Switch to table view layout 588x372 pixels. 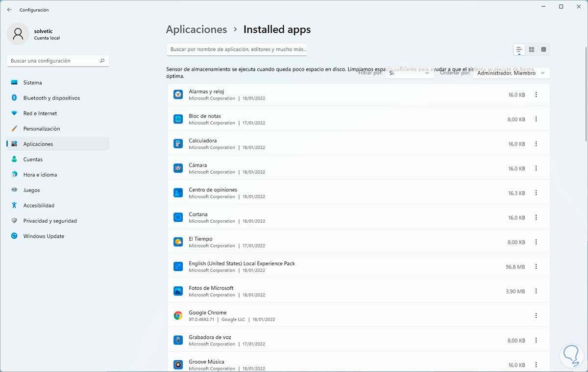(x=543, y=49)
